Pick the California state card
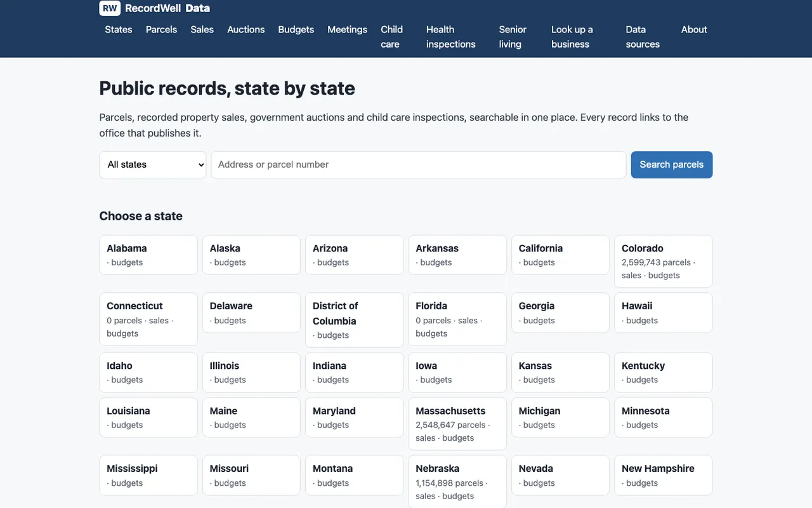 coord(560,255)
